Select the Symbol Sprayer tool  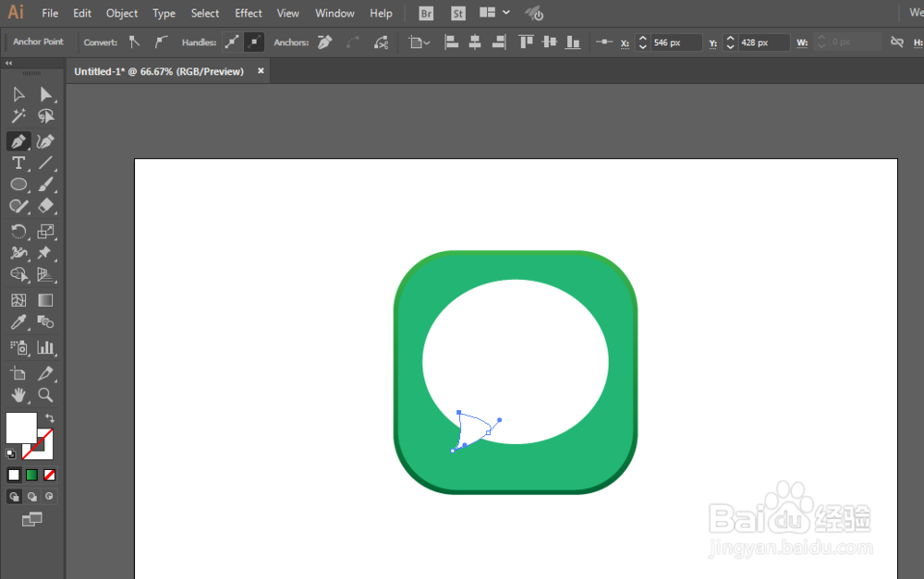[x=18, y=347]
